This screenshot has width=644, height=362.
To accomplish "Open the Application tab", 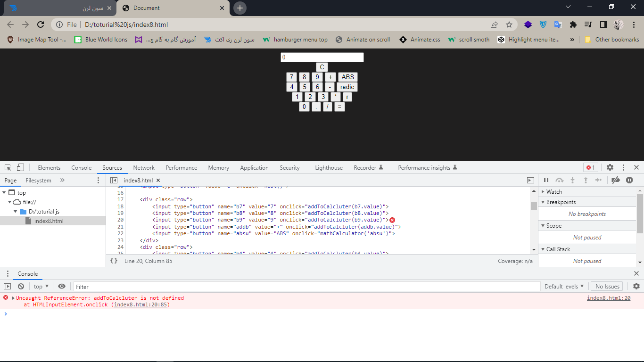I will click(254, 168).
